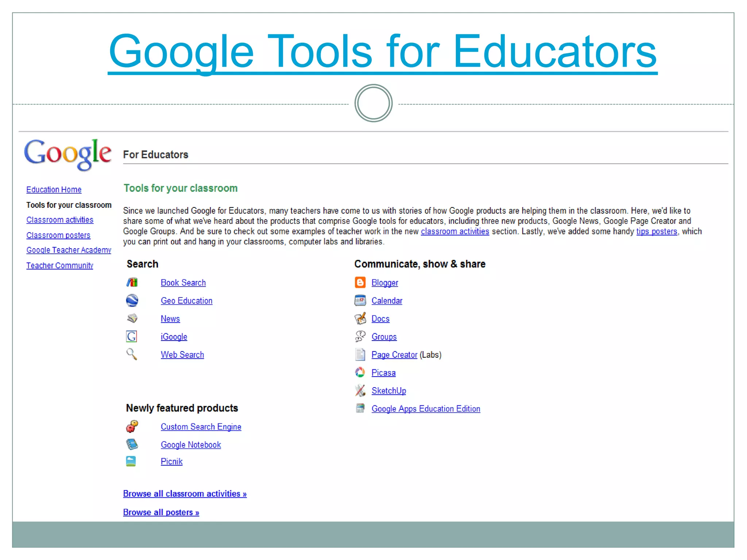The width and height of the screenshot is (747, 560).
Task: Open Classroom posters in the sidebar
Action: (x=58, y=235)
